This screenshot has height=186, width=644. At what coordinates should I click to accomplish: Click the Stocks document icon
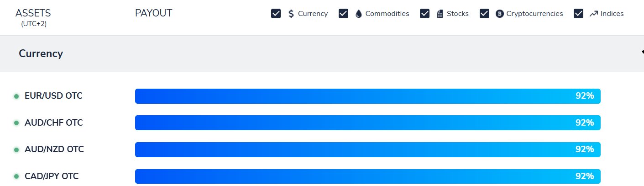pos(440,14)
